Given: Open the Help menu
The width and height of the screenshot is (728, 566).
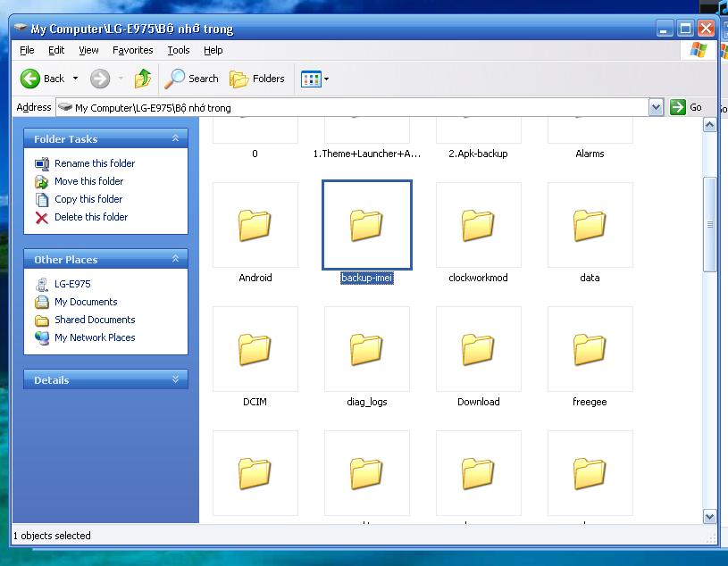Looking at the screenshot, I should [x=213, y=50].
